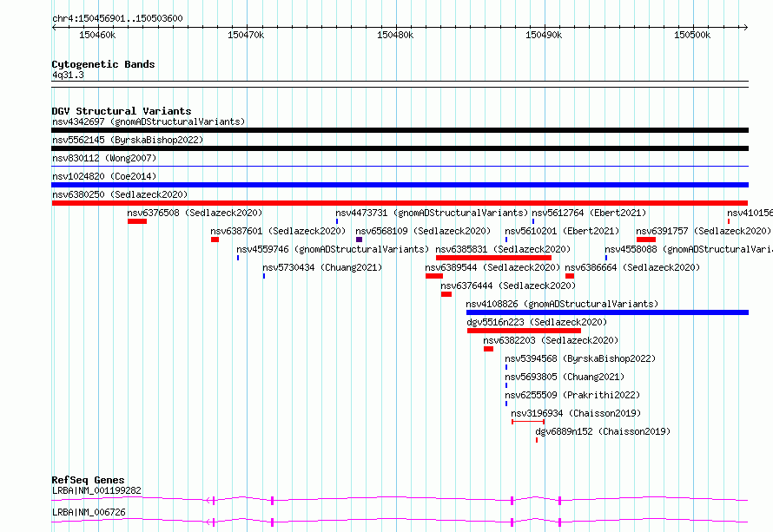Open the LRBA NM_006726 gene label

[89, 512]
